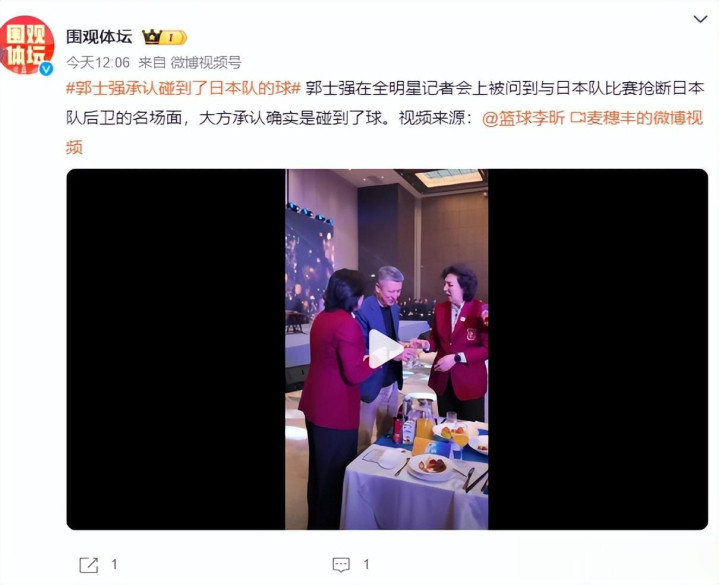Image resolution: width=719 pixels, height=585 pixels.
Task: Open hashtag 郭士强承认碰到了日本队的球
Action: coord(183,88)
